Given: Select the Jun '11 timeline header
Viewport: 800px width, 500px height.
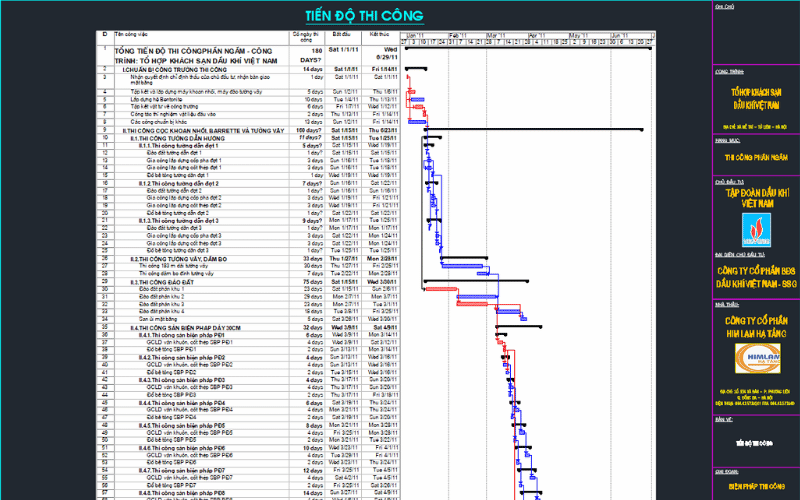Looking at the screenshot, I should pyautogui.click(x=620, y=34).
